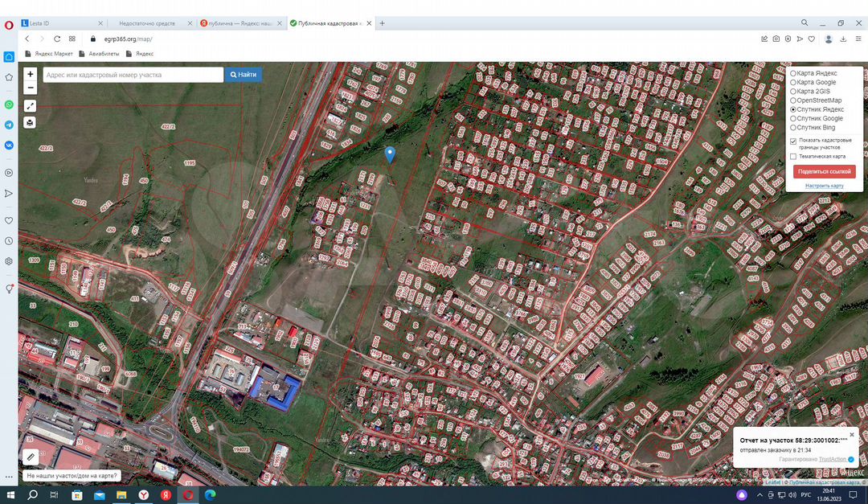Open the Настроить карту link
The image size is (868, 504).
coord(824,186)
